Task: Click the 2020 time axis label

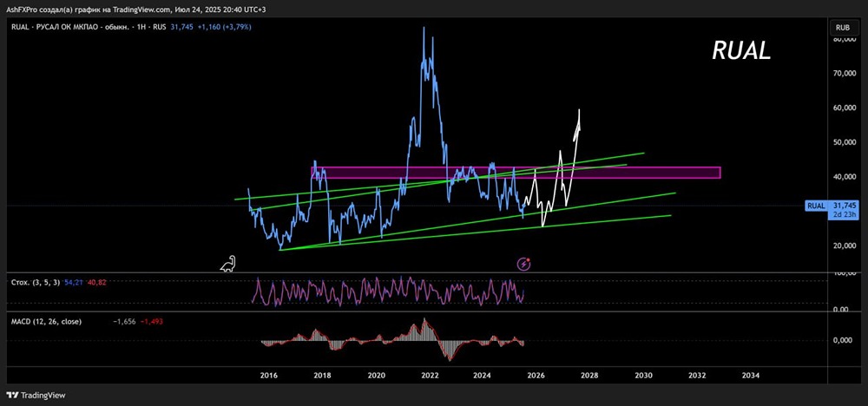Action: pos(376,375)
